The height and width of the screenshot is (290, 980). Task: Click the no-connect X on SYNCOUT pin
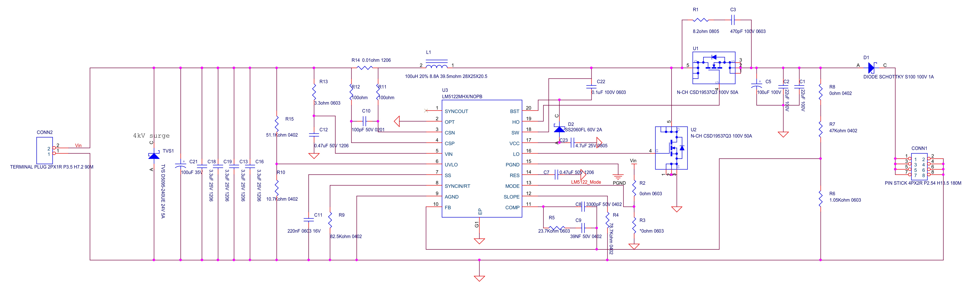click(x=426, y=111)
